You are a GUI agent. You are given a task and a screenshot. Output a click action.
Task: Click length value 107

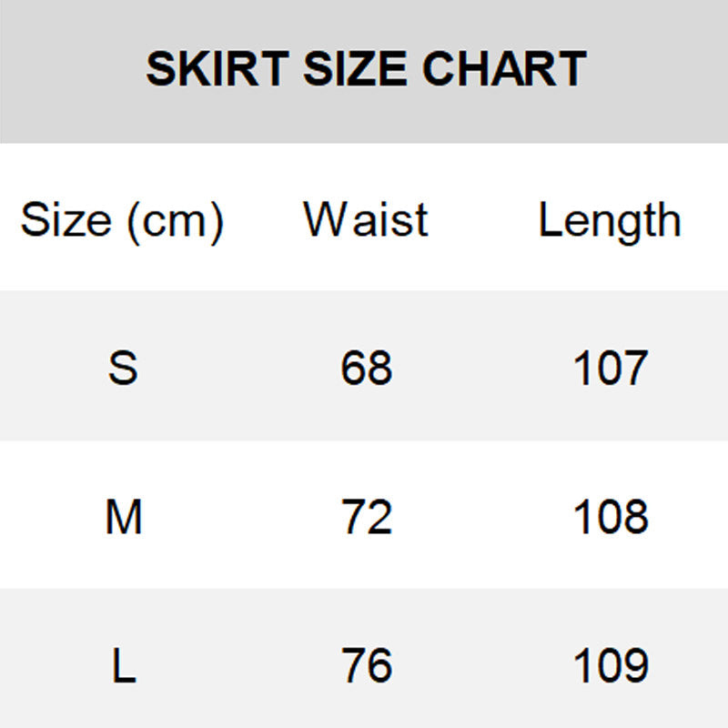pos(610,369)
